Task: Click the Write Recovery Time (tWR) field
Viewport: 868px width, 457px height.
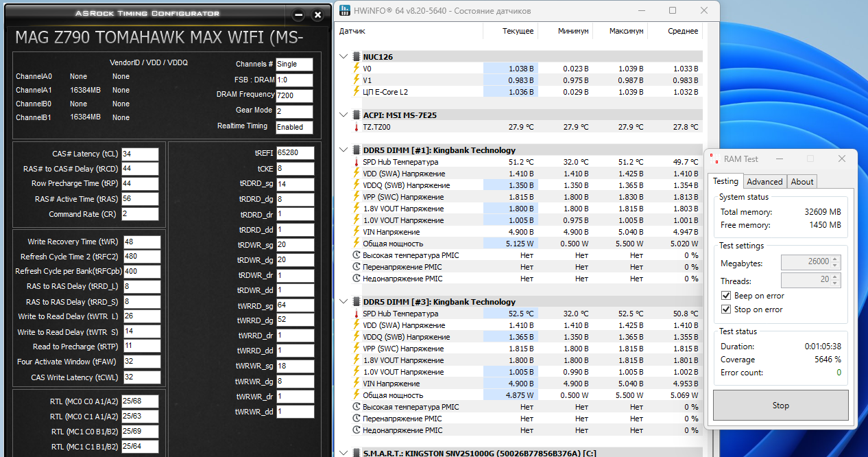Action: (142, 242)
